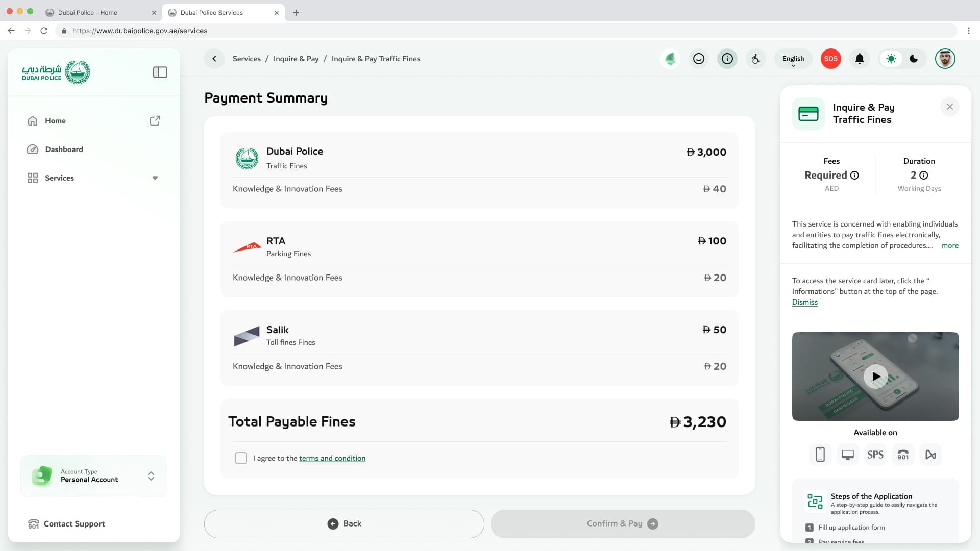Screen dimensions: 980x551
Task: Select the last Available on icon
Action: click(930, 455)
